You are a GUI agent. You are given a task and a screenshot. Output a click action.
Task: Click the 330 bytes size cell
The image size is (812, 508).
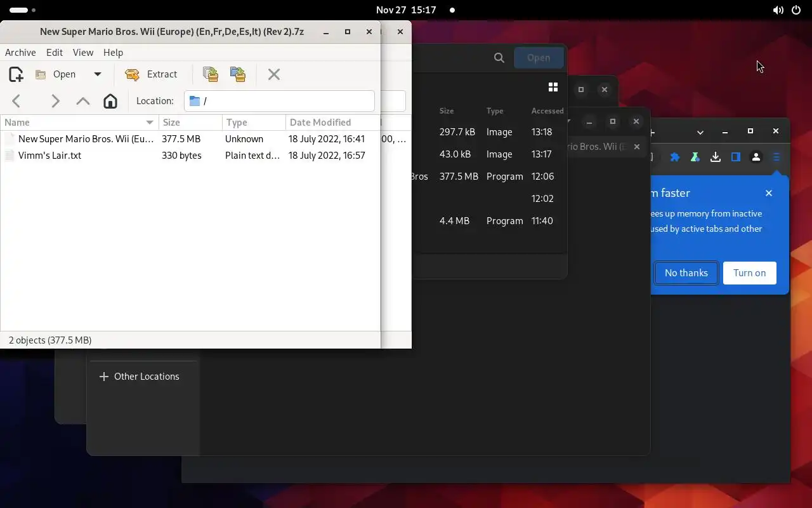(181, 156)
